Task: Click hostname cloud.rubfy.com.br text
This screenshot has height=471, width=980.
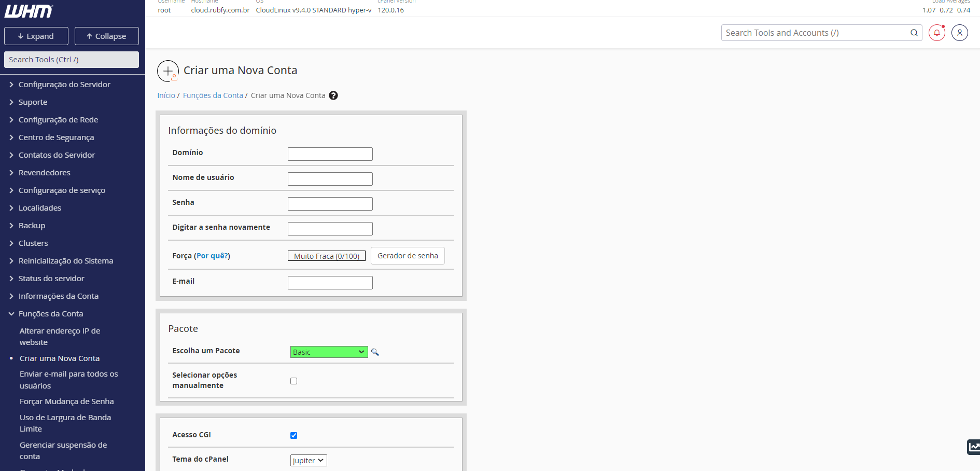Action: pos(220,10)
